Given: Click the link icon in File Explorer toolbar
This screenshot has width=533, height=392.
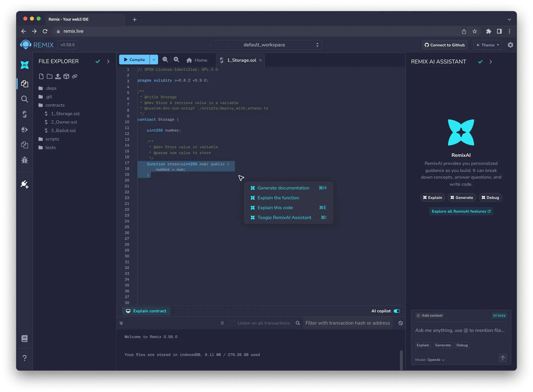Looking at the screenshot, I should [75, 76].
